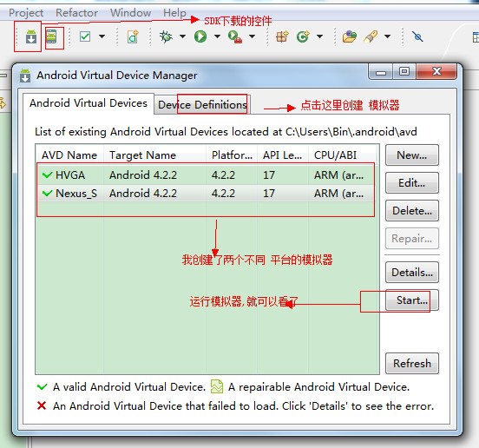Screen dimensions: 479x448
Task: Click the New... button
Action: click(412, 155)
